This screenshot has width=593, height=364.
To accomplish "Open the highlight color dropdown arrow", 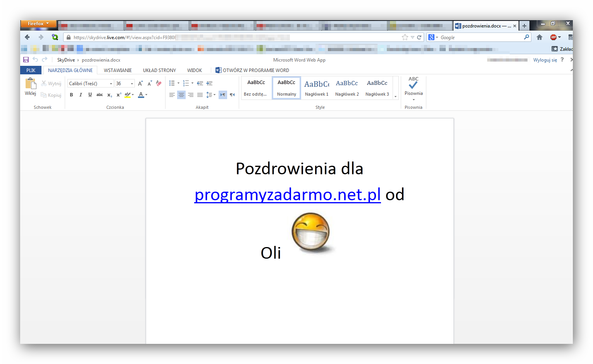I will 133,95.
